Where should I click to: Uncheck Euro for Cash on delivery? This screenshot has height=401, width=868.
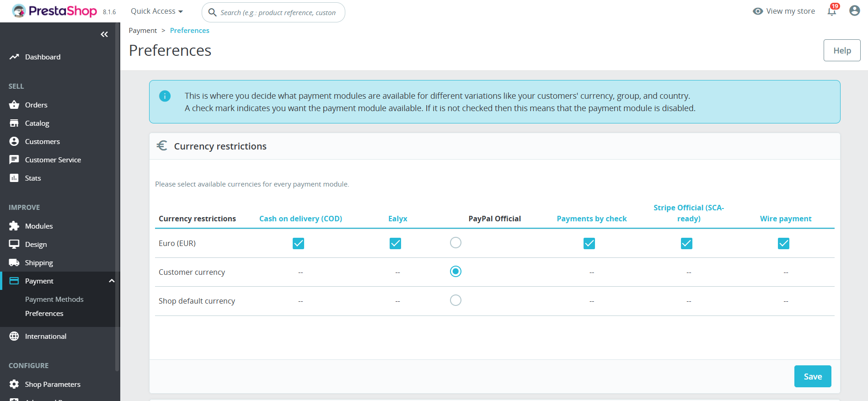click(x=298, y=243)
